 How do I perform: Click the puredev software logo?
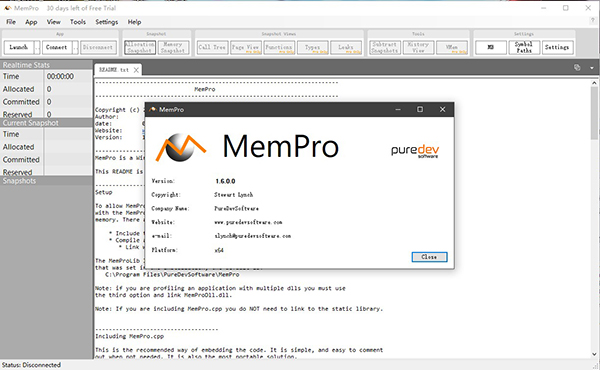tap(415, 151)
